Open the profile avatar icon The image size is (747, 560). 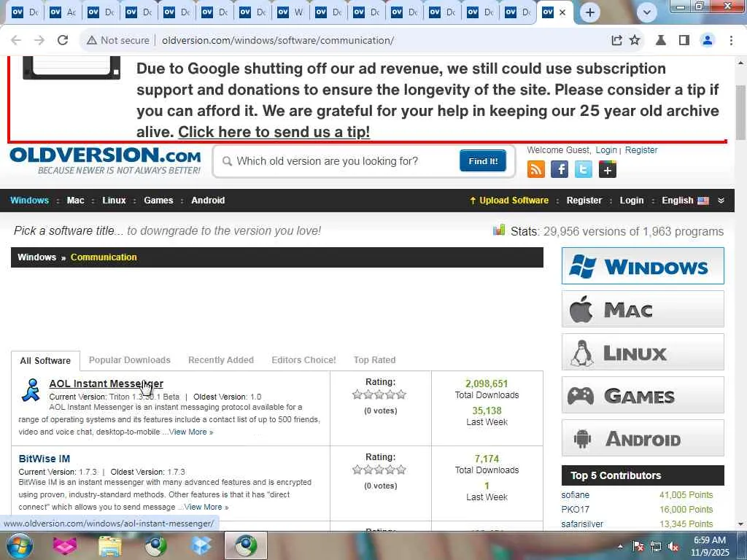[x=708, y=41]
